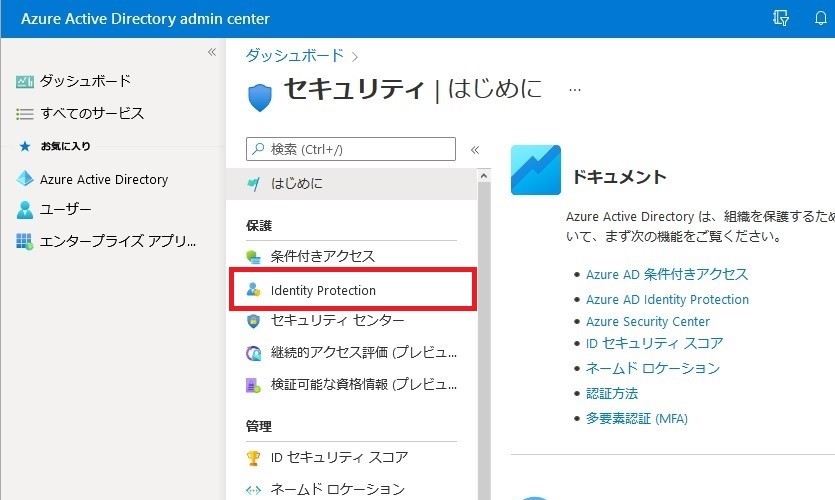The image size is (835, 500).
Task: Click the セキュリティ センター shield icon
Action: pyautogui.click(x=253, y=321)
